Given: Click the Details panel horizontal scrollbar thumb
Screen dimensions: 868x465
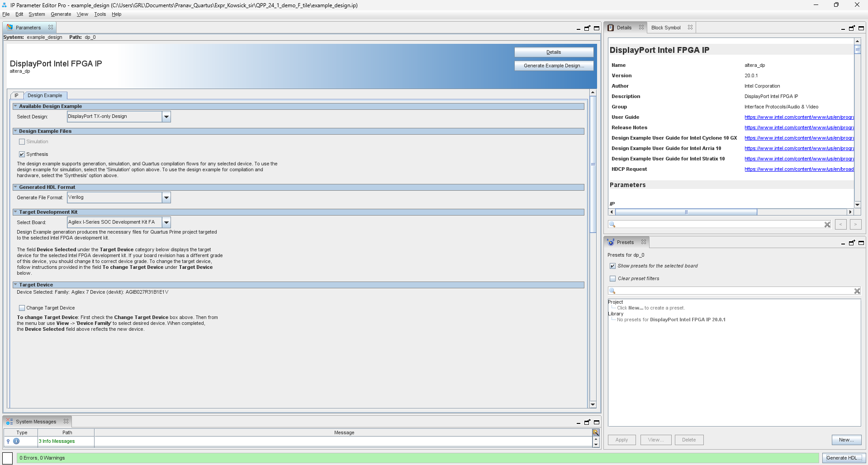Looking at the screenshot, I should 686,212.
